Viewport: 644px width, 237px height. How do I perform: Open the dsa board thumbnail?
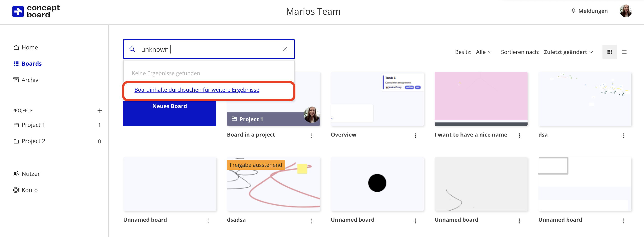click(x=584, y=99)
